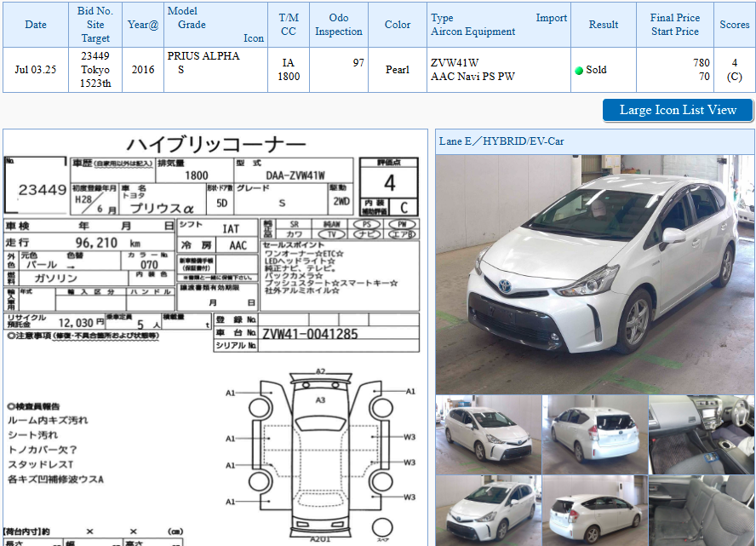Click the Color column header

click(x=398, y=25)
